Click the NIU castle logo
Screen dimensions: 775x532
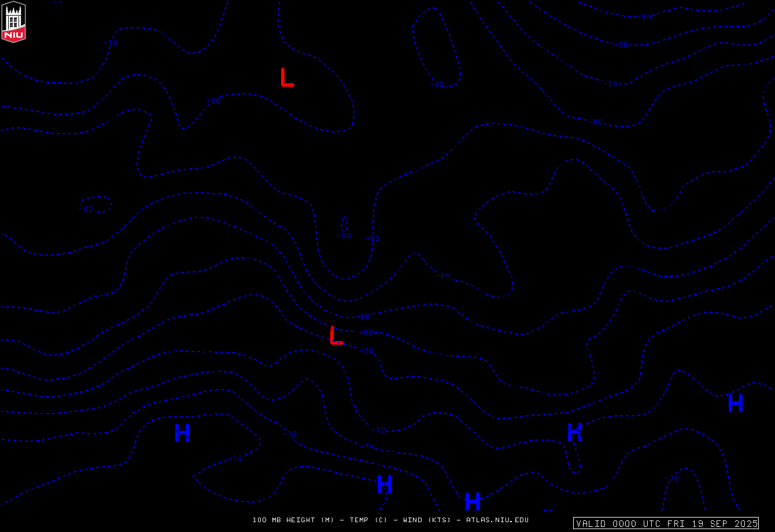click(13, 21)
